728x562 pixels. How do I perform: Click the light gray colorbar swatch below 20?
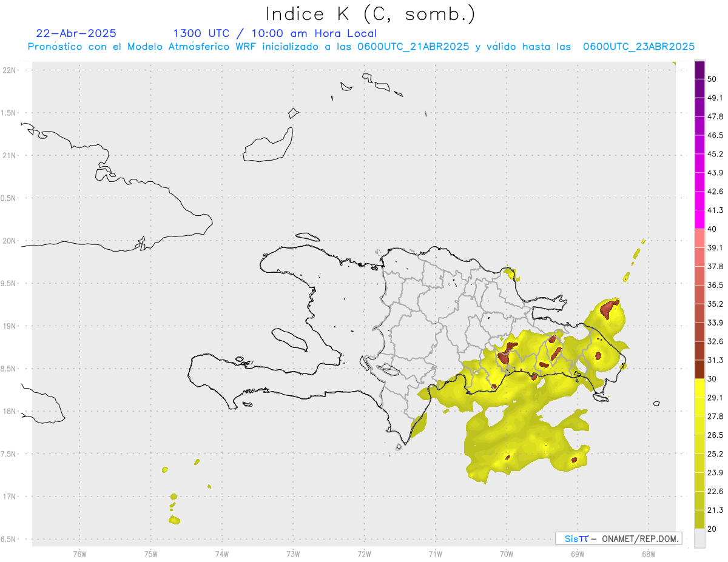point(699,538)
